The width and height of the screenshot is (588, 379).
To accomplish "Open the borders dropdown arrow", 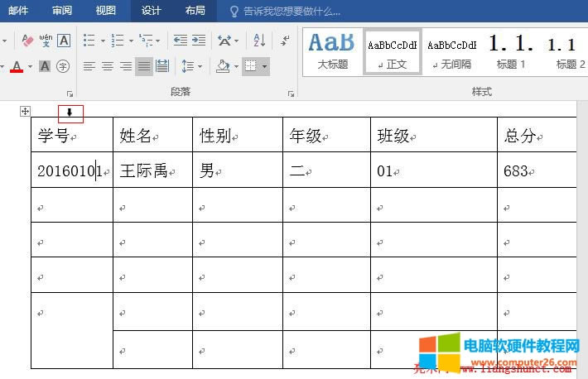I will point(264,67).
